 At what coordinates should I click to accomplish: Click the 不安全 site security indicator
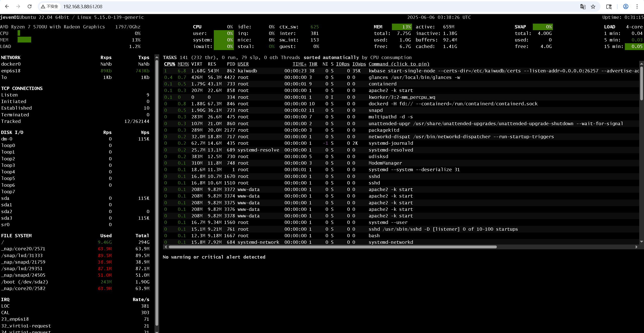point(49,7)
